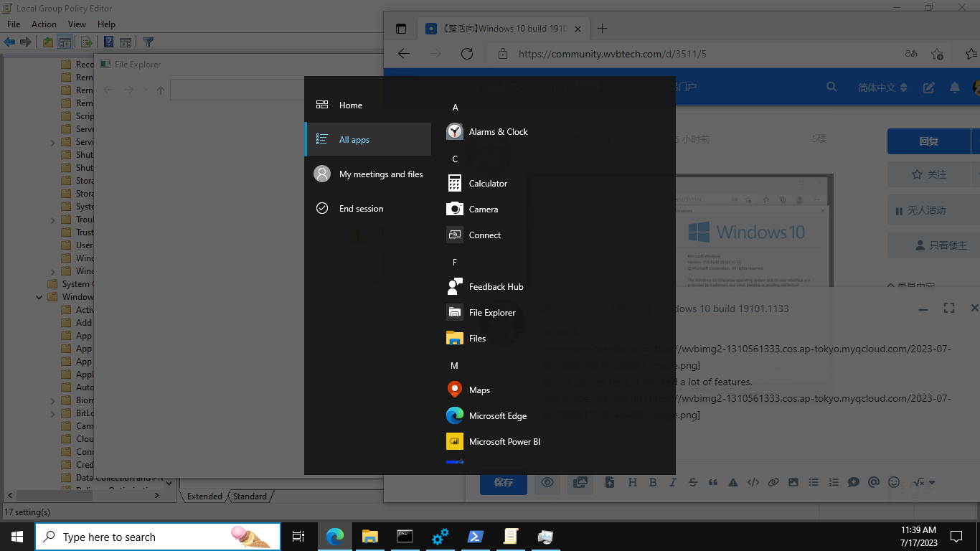Expand the Servi... tree folder chevron
The image size is (980, 551).
[x=53, y=143]
